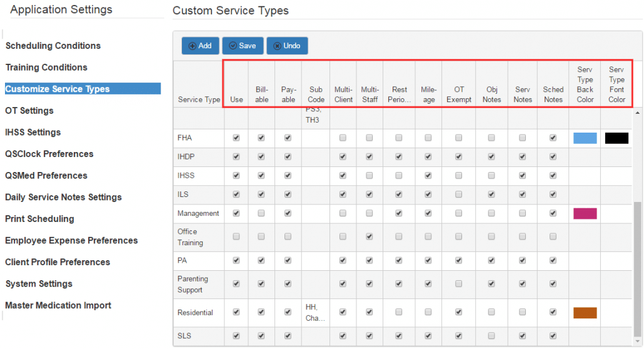Click scrollbar down arrow
Viewport: 644px width, 349px height.
tap(637, 341)
